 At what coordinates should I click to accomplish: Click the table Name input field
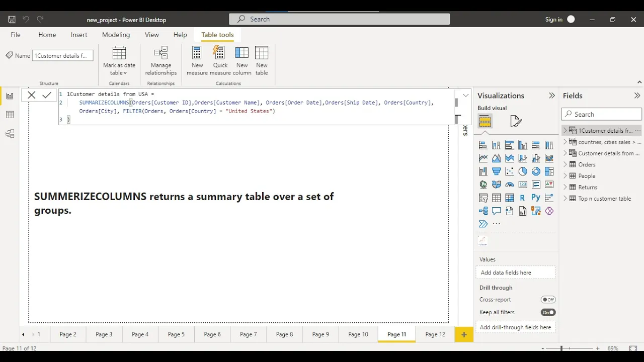point(63,56)
